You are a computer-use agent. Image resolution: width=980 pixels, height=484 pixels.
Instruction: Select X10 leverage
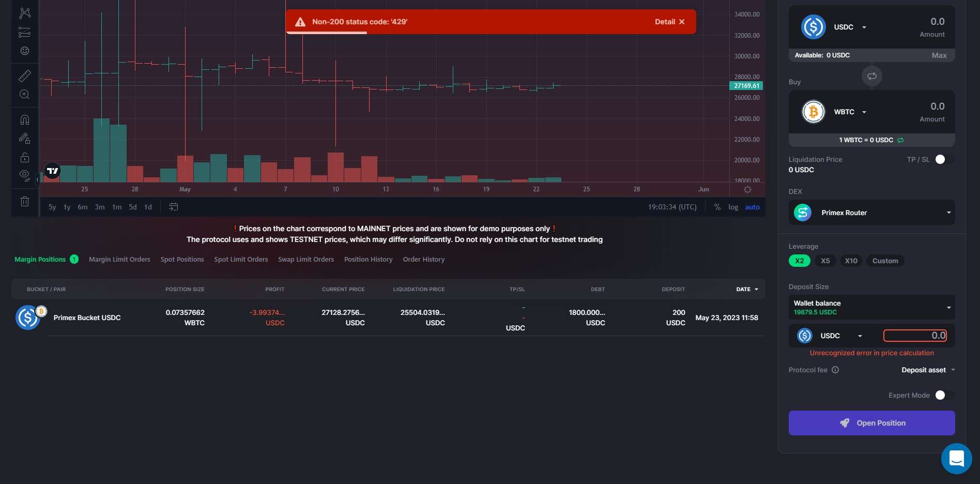(851, 261)
